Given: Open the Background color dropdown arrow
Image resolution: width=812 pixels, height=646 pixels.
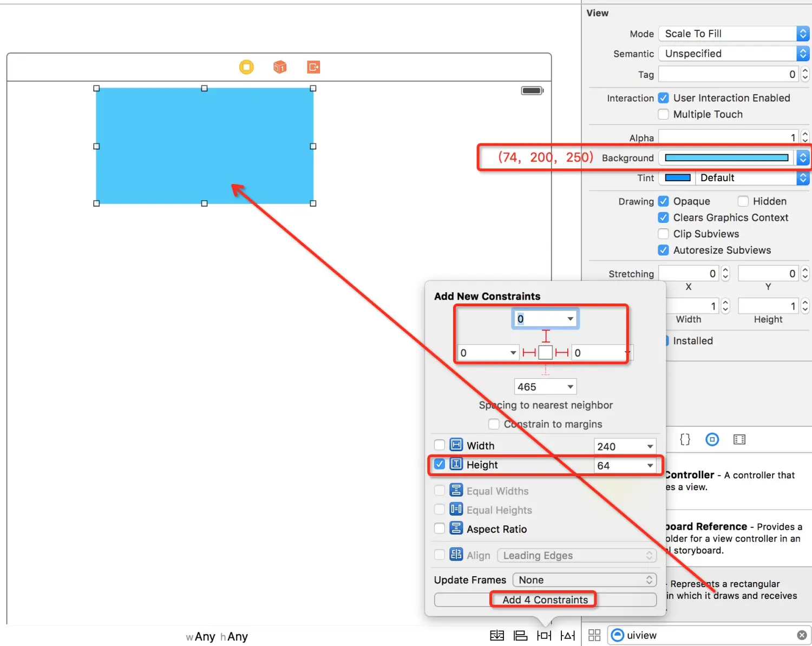Looking at the screenshot, I should click(803, 157).
